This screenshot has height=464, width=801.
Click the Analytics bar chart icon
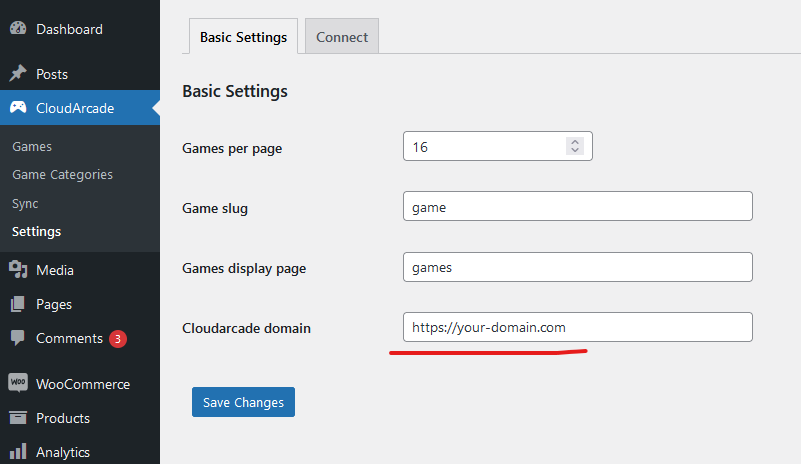(x=18, y=452)
